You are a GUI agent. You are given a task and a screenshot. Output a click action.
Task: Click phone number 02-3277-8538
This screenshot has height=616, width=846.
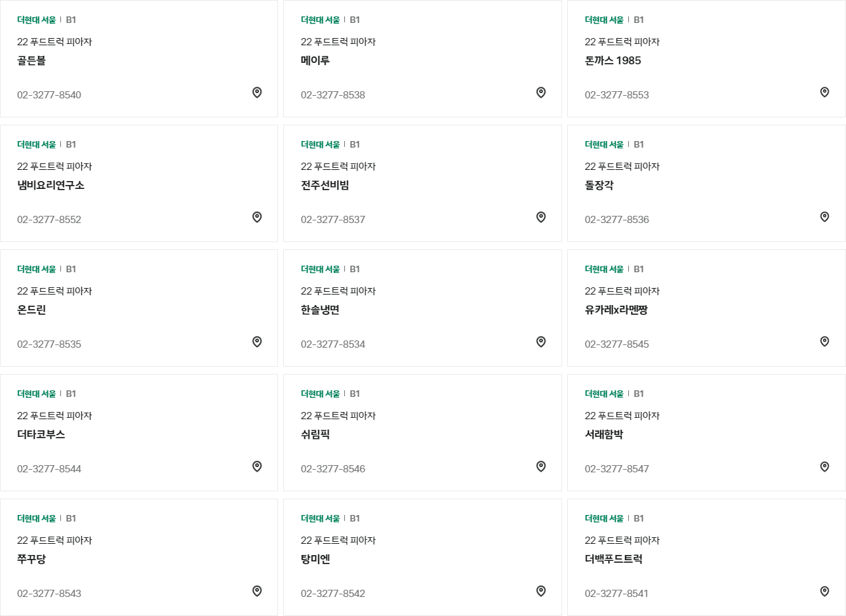[x=333, y=95]
